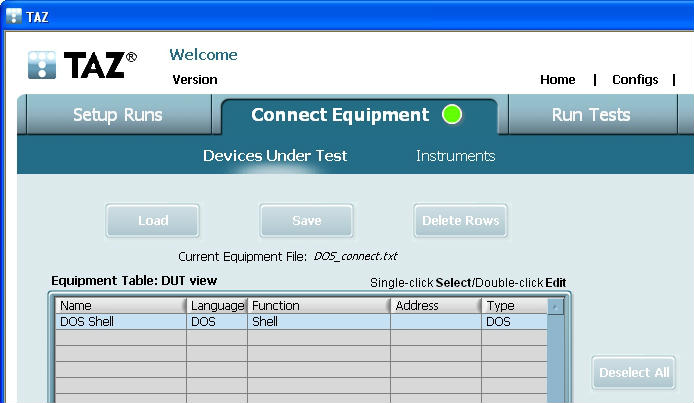Click the Name column header
Image resolution: width=694 pixels, height=403 pixels.
click(120, 306)
